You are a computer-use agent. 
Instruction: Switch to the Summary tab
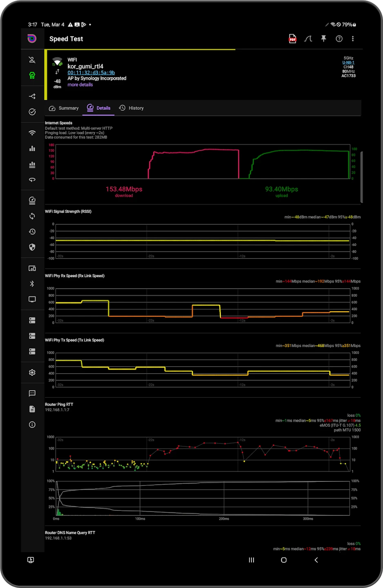tap(64, 108)
